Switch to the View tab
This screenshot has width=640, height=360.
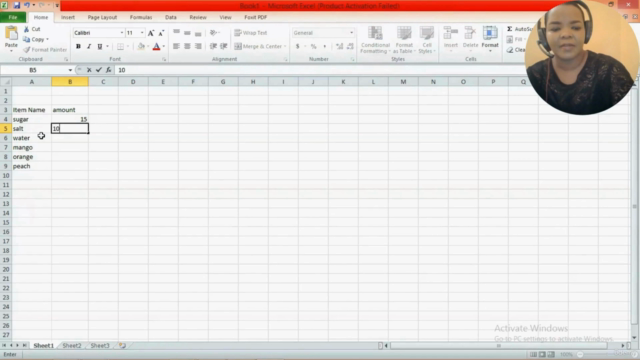[x=225, y=18]
